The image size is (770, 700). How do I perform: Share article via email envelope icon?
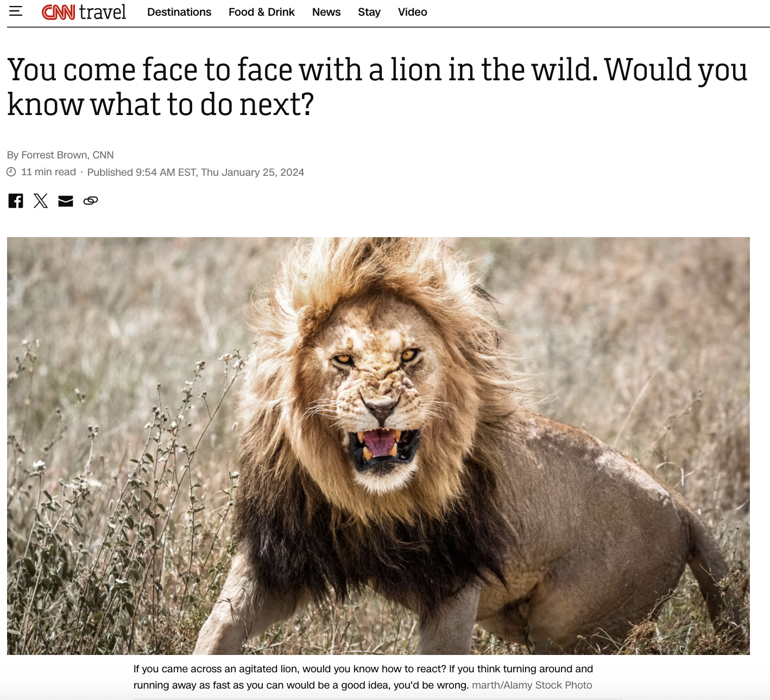click(66, 201)
